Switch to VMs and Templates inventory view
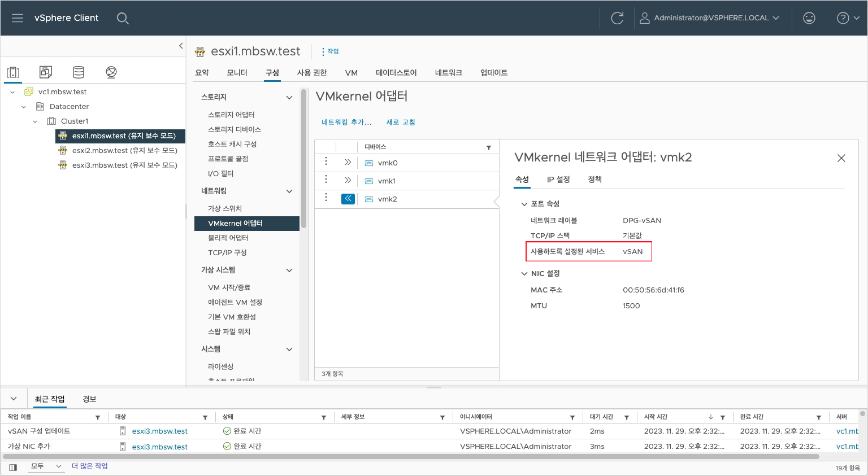 [x=46, y=72]
